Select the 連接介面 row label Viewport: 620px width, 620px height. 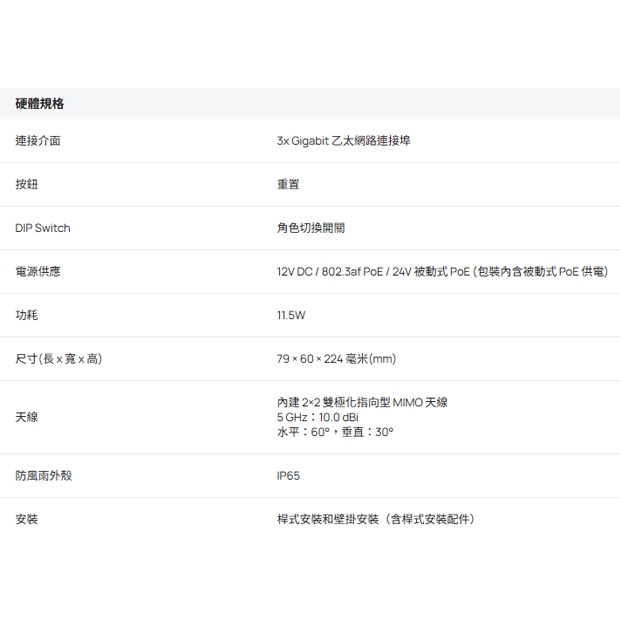coord(38,140)
